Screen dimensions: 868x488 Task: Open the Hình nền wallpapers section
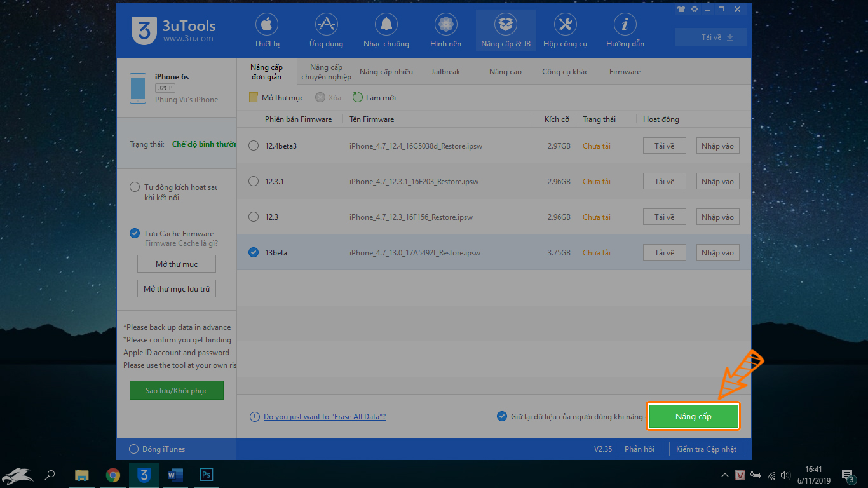[x=445, y=31]
